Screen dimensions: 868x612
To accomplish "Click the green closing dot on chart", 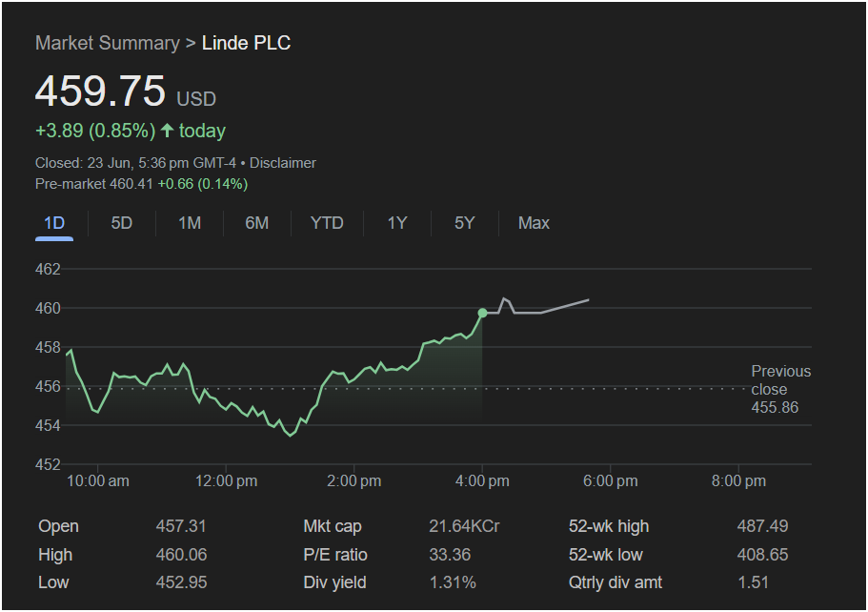I will (x=482, y=313).
